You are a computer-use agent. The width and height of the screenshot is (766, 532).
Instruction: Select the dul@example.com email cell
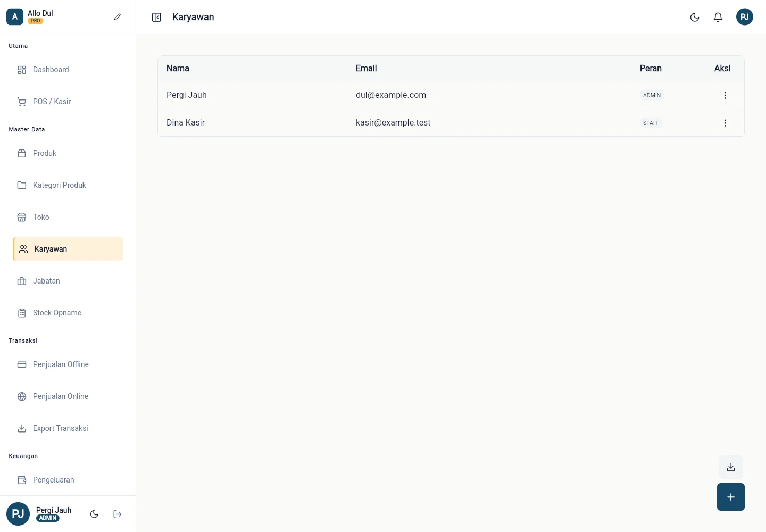pos(391,95)
